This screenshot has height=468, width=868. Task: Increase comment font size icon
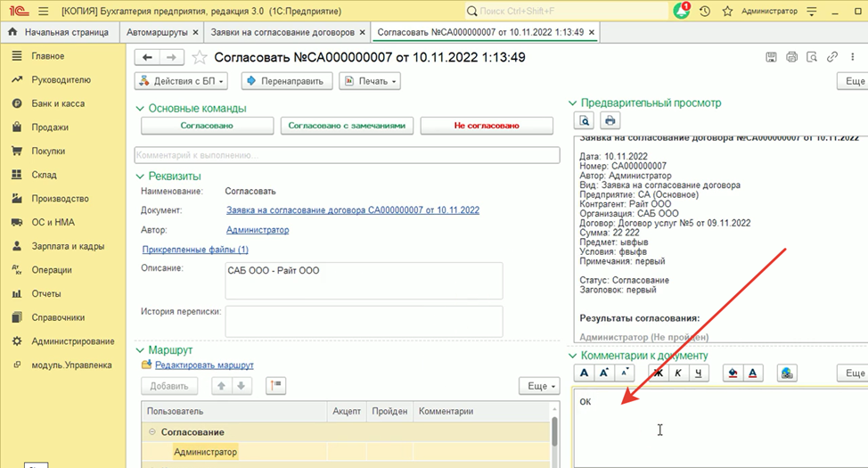(x=604, y=374)
